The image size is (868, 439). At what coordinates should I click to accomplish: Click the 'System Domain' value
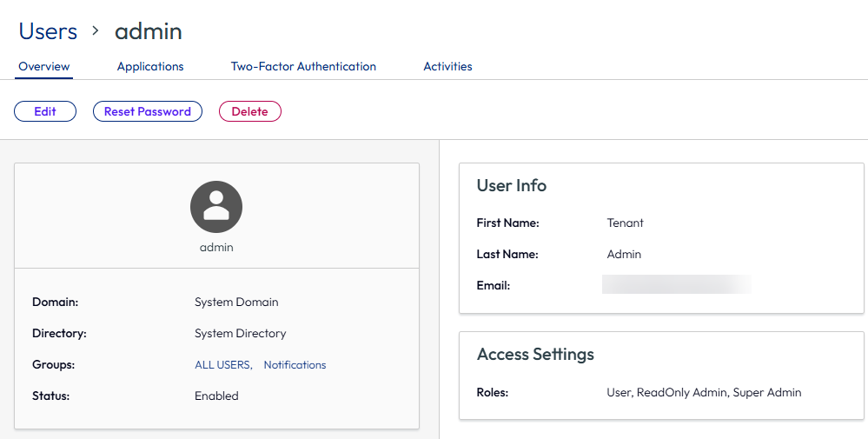coord(236,303)
